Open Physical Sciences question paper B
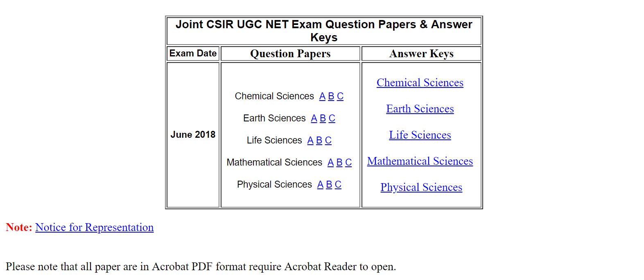 coord(329,185)
